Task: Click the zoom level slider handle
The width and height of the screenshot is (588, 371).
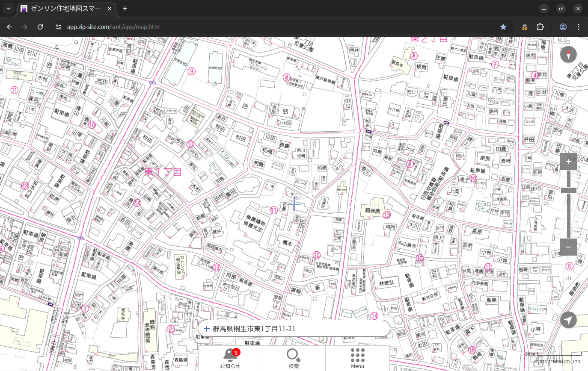Action: point(568,190)
